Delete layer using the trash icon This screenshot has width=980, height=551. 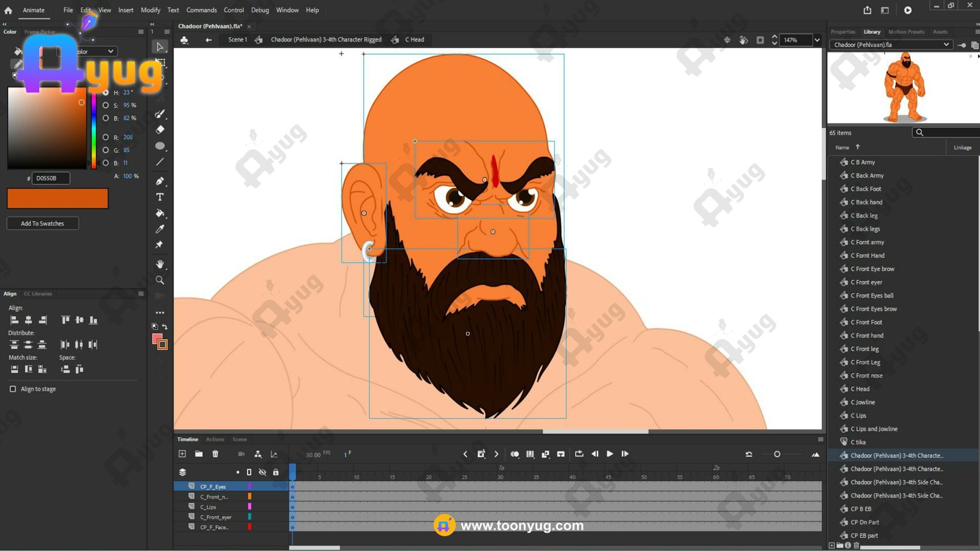pos(215,454)
